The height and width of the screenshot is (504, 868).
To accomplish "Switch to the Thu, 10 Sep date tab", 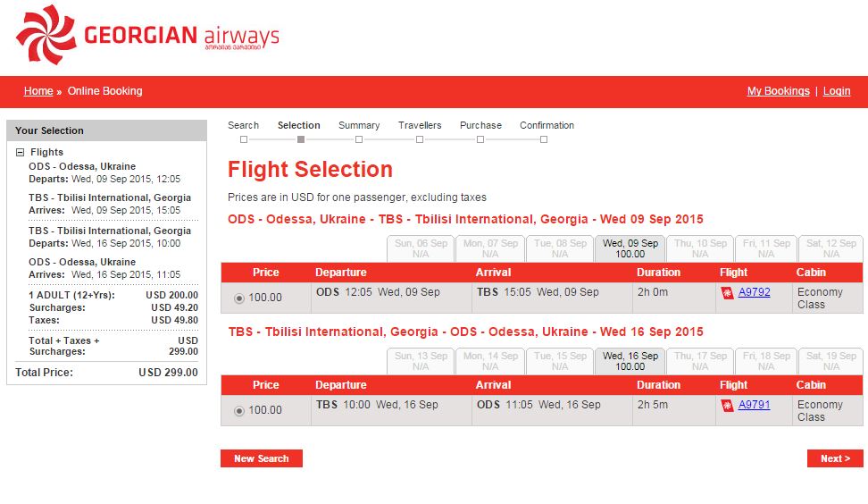I will [701, 248].
